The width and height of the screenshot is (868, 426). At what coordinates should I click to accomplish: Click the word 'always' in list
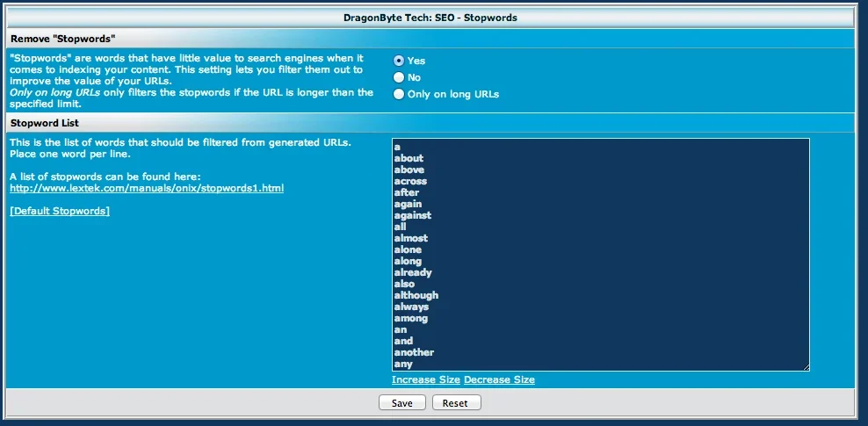pos(411,307)
